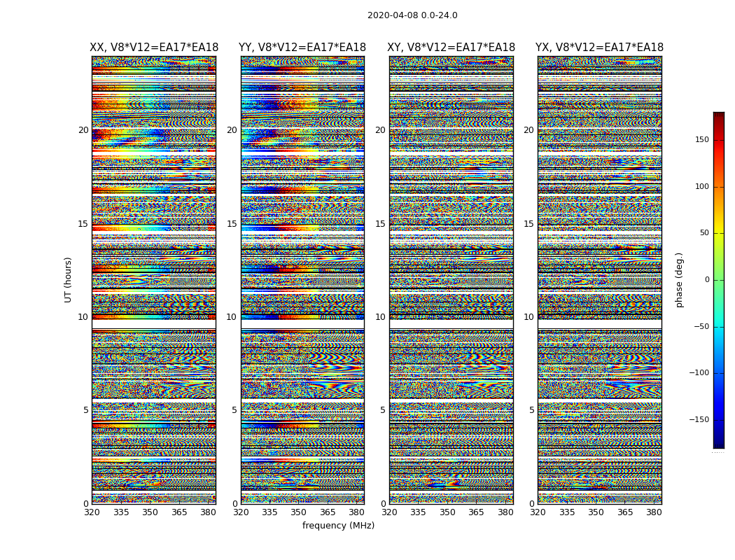
Task: Click the 15 hour tick of XX panel
Action: click(x=83, y=224)
